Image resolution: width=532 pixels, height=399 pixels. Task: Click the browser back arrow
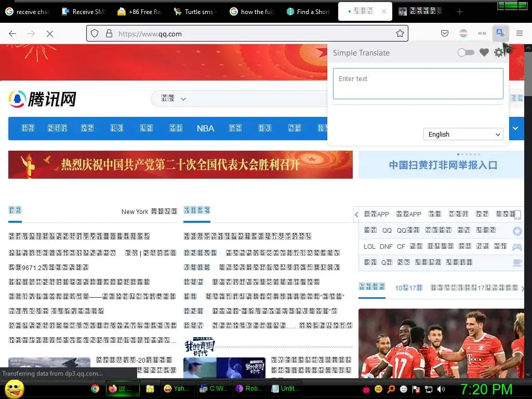pos(12,34)
